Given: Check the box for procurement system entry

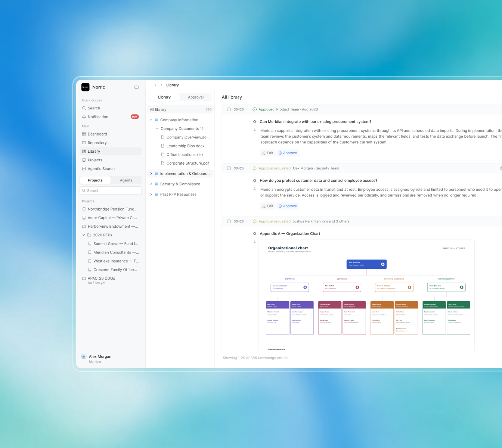Looking at the screenshot, I should click(x=229, y=109).
